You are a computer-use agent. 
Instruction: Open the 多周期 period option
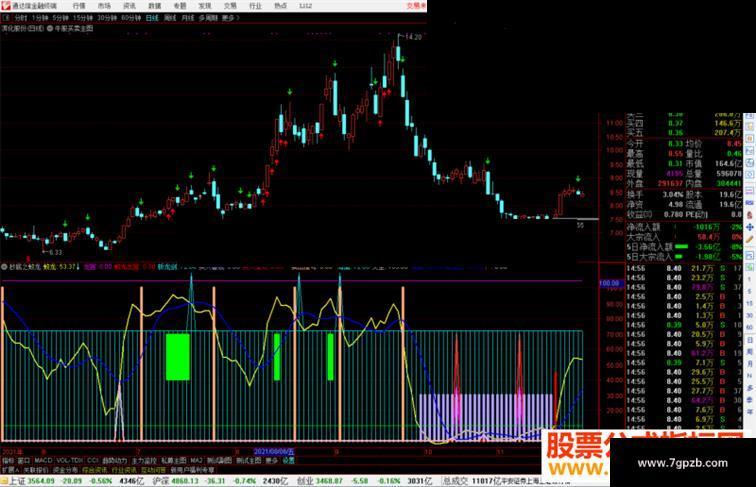point(208,18)
